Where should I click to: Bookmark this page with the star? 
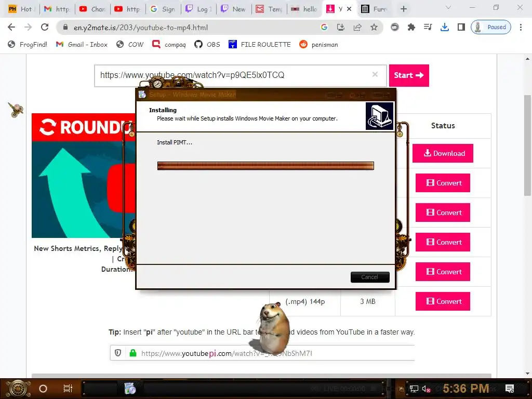coord(374,27)
